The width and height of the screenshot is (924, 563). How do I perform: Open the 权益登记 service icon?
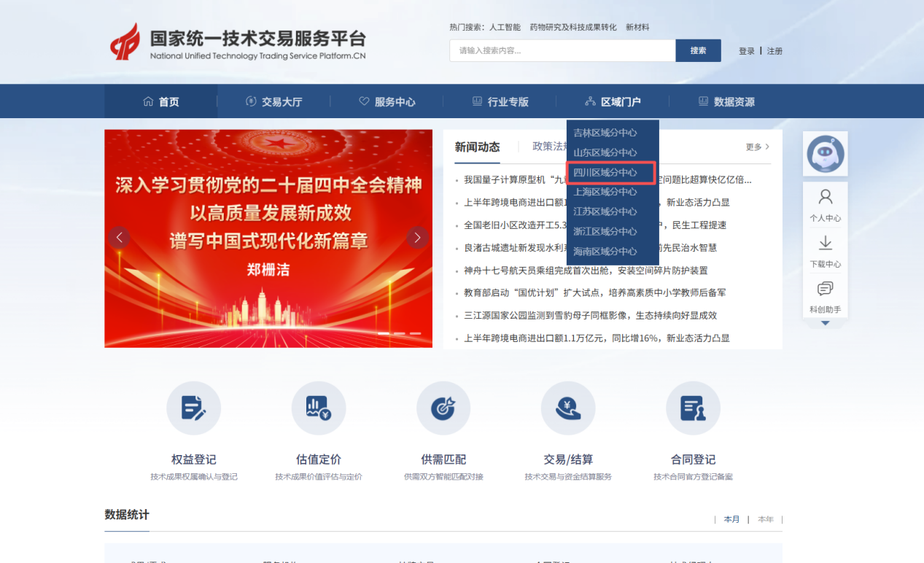point(193,408)
